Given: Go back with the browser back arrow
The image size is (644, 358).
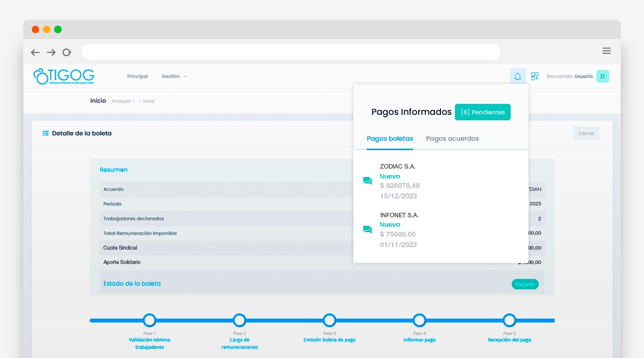Looking at the screenshot, I should (35, 52).
